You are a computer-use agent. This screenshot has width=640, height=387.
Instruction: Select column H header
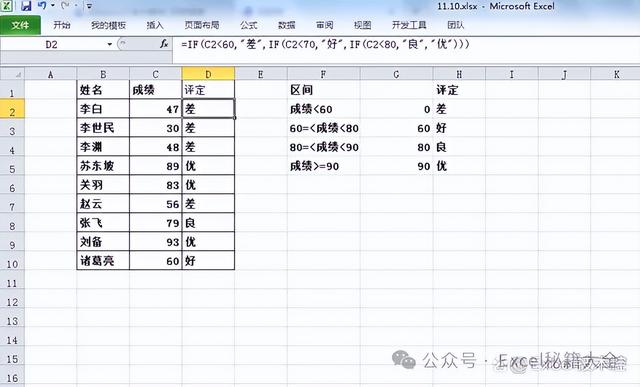point(459,74)
